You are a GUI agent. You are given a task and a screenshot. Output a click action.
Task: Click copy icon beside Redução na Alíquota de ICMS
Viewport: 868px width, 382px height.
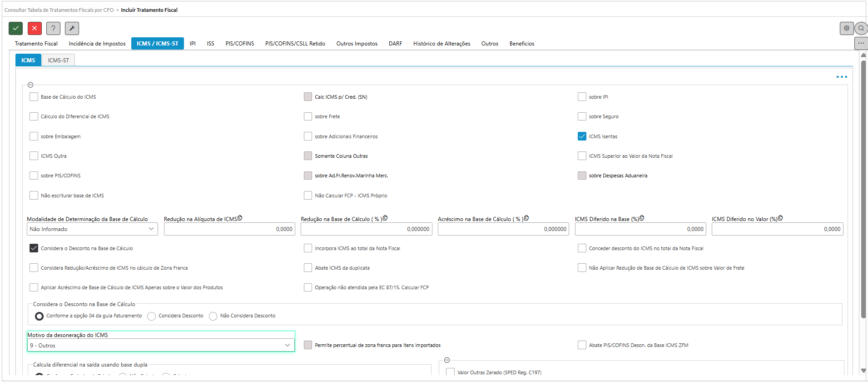[240, 218]
